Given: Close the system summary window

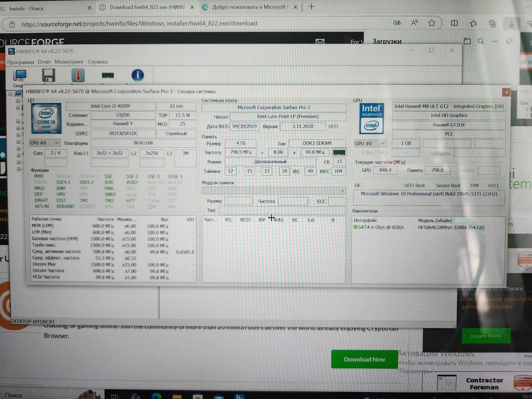Looking at the screenshot, I should tap(506, 92).
